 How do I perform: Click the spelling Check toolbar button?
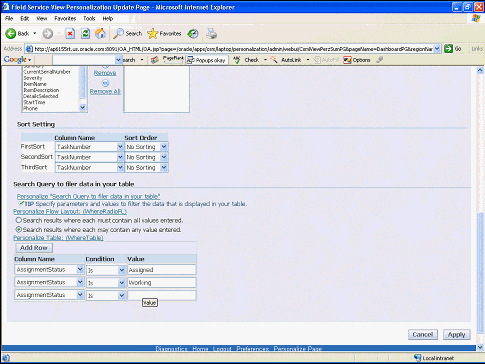click(x=247, y=60)
